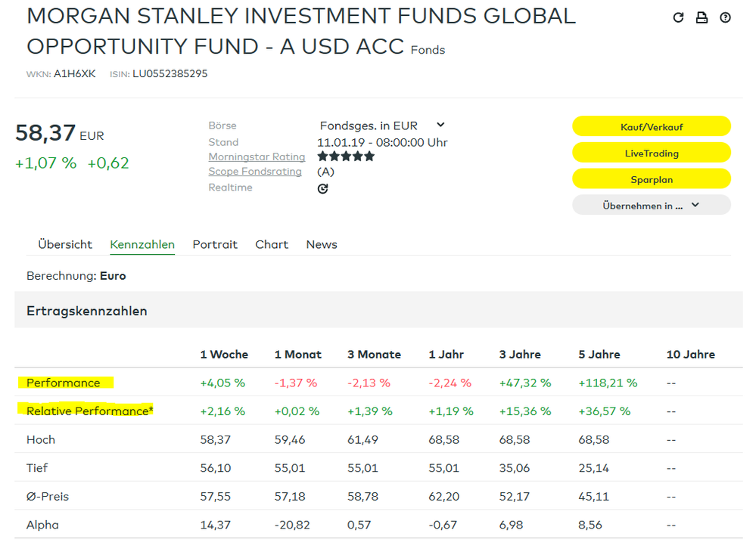
Task: Click the five-star Morningstar rating
Action: point(346,157)
